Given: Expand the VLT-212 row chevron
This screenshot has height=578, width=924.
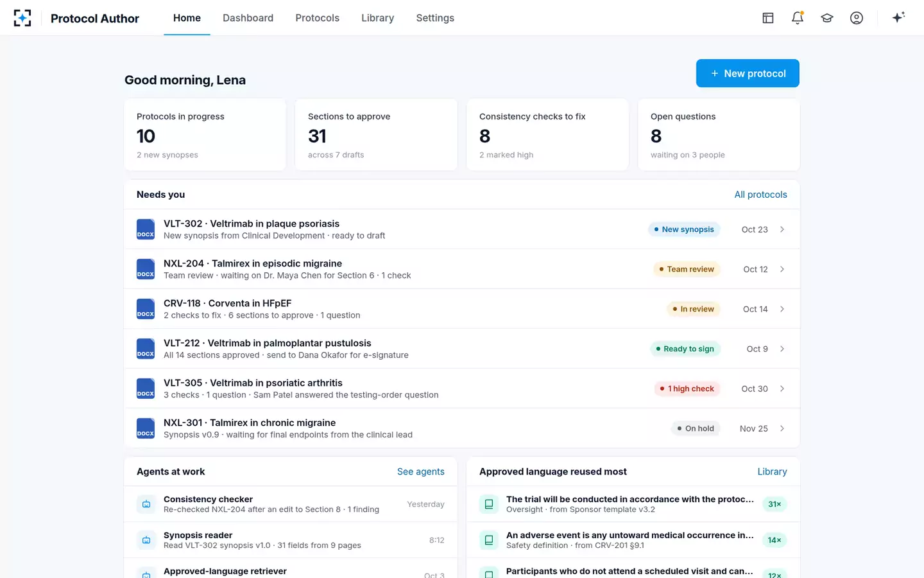Looking at the screenshot, I should click(782, 349).
